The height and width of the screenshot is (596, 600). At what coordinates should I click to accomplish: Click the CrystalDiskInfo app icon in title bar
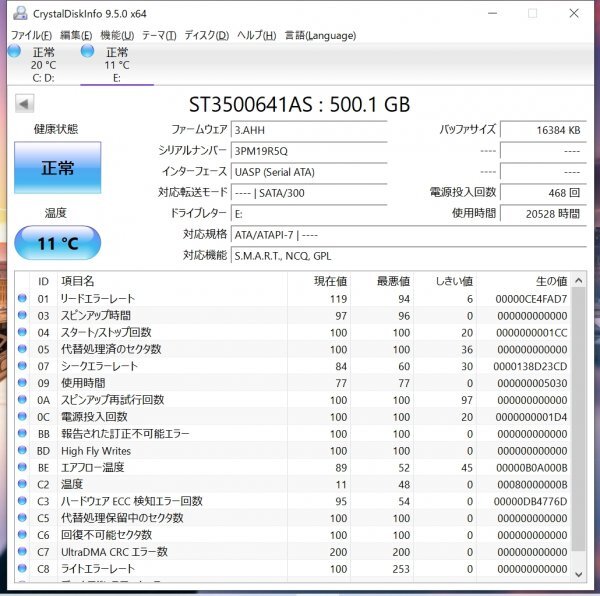point(20,14)
